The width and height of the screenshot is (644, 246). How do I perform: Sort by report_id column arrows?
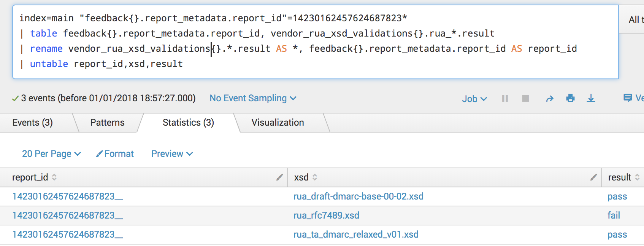pyautogui.click(x=54, y=177)
